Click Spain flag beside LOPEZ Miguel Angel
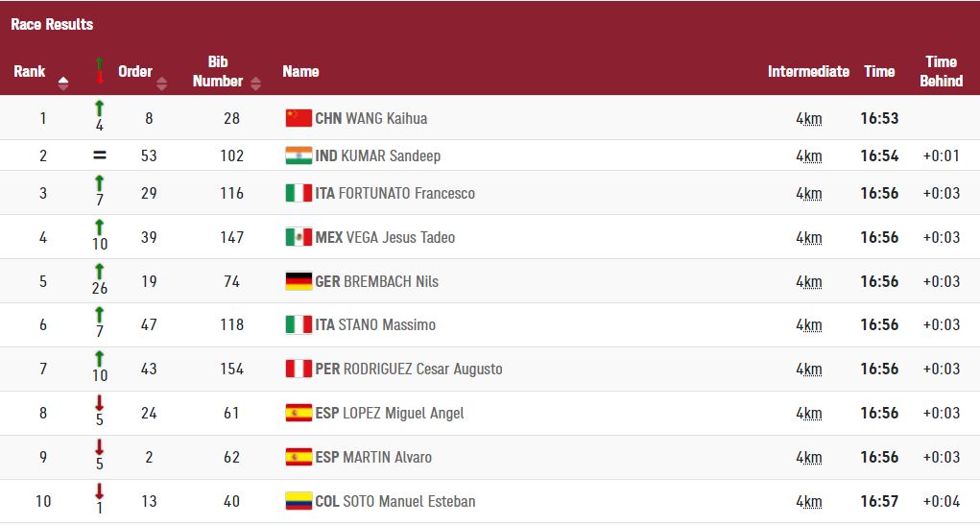The width and height of the screenshot is (980, 525). [x=299, y=413]
